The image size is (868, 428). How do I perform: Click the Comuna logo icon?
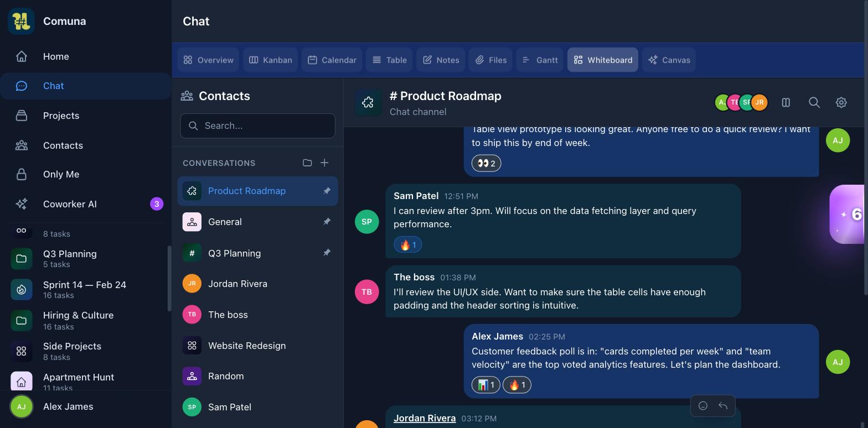pyautogui.click(x=21, y=21)
